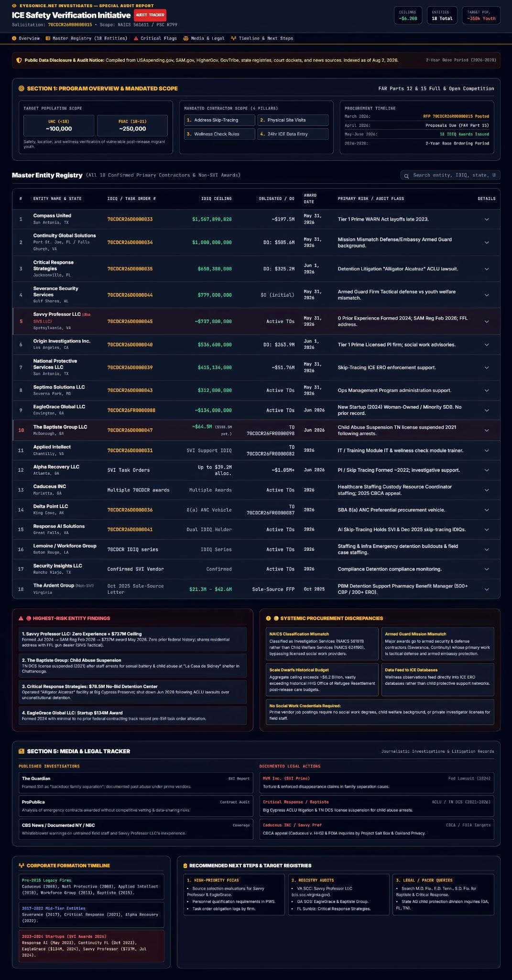
Task: Open IDIQ link 70CDCR26D0000045
Action: point(130,321)
